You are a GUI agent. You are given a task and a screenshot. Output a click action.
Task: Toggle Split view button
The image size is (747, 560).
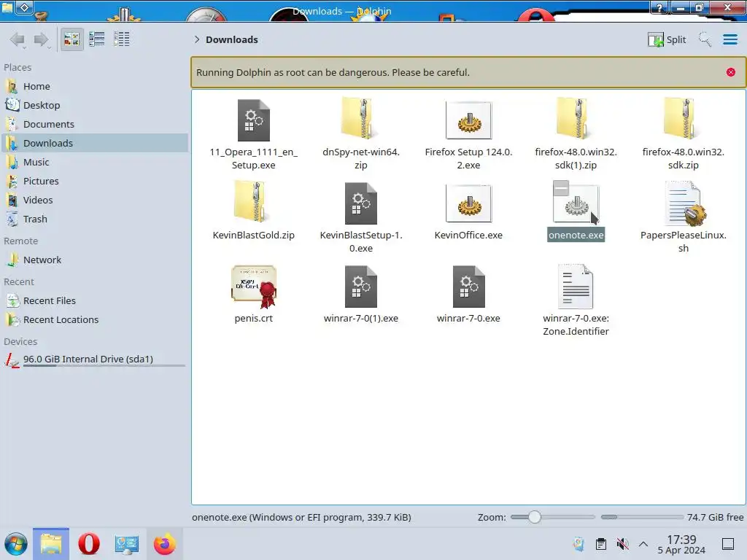coord(667,39)
